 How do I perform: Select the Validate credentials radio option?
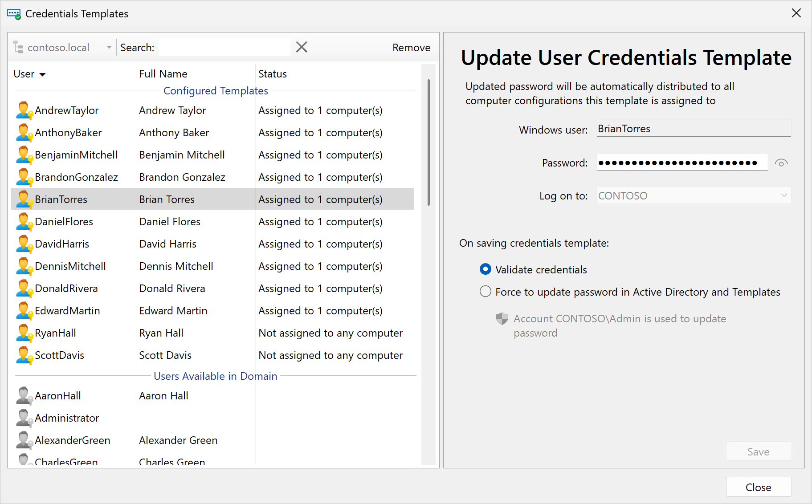point(485,269)
